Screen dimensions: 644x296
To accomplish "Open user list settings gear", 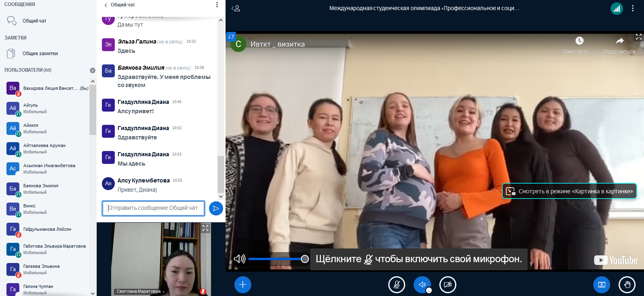I will point(93,70).
